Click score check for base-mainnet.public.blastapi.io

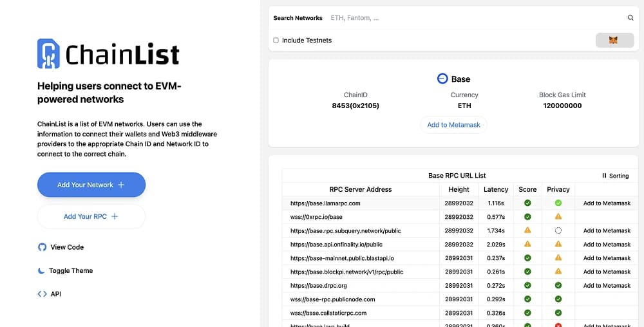pos(527,257)
